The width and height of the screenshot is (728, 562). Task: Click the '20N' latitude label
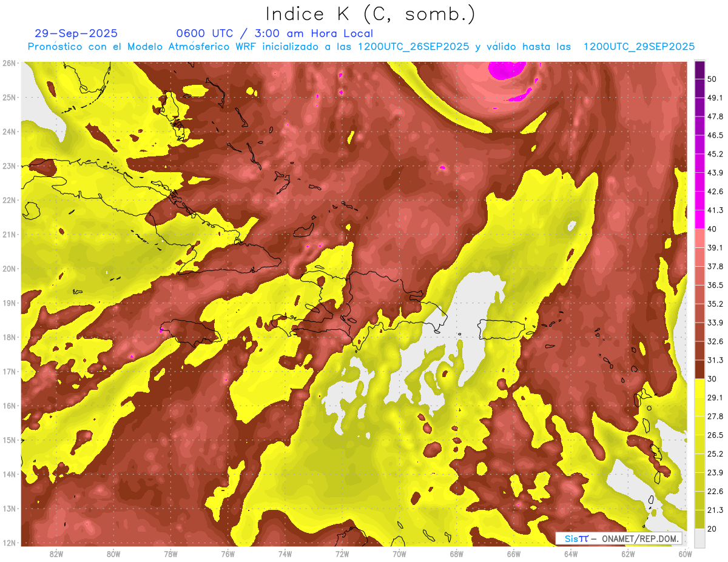point(8,269)
